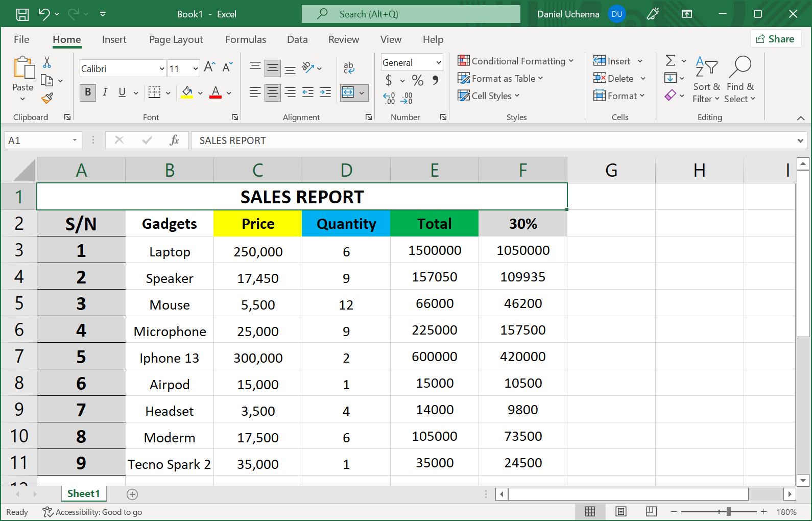The height and width of the screenshot is (521, 812).
Task: Switch to the Formulas ribbon tab
Action: tap(246, 39)
